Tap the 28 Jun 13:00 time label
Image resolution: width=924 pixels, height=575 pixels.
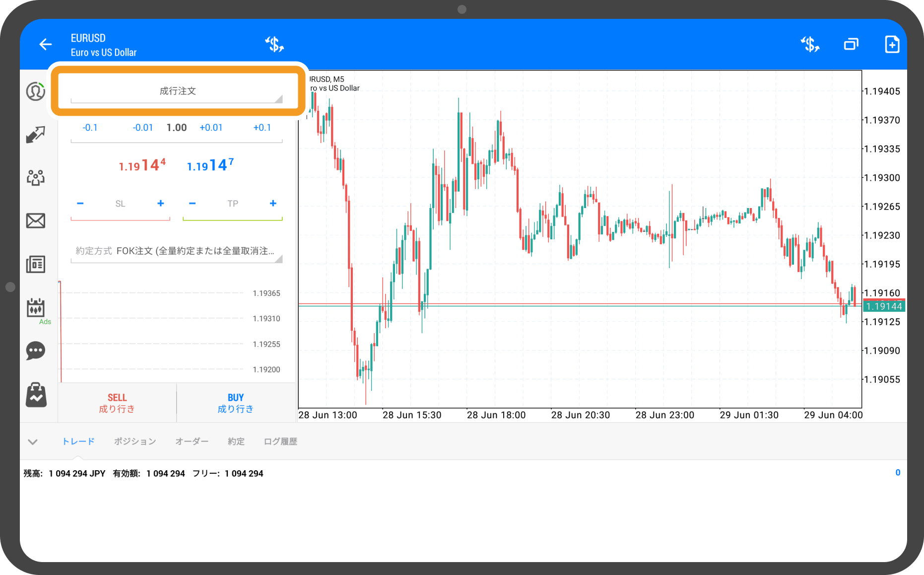point(328,415)
